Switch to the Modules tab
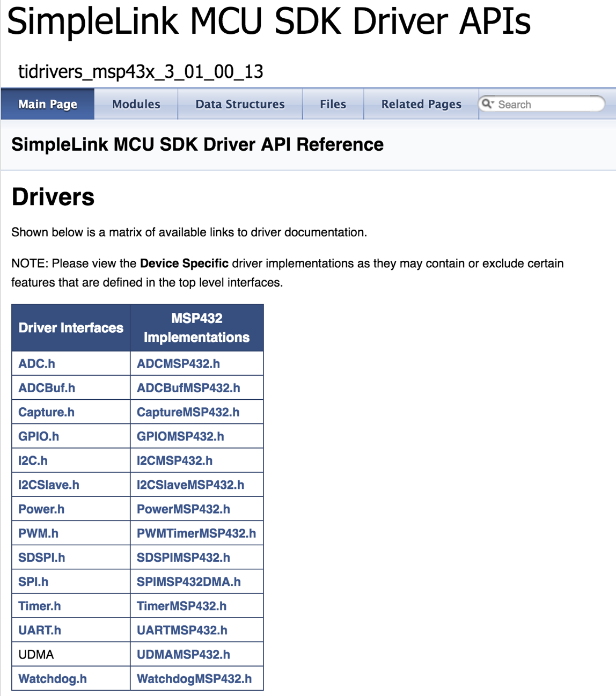The height and width of the screenshot is (696, 616). 136,104
